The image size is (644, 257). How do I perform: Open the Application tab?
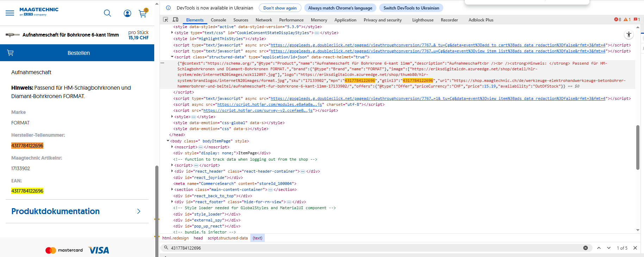pos(345,20)
